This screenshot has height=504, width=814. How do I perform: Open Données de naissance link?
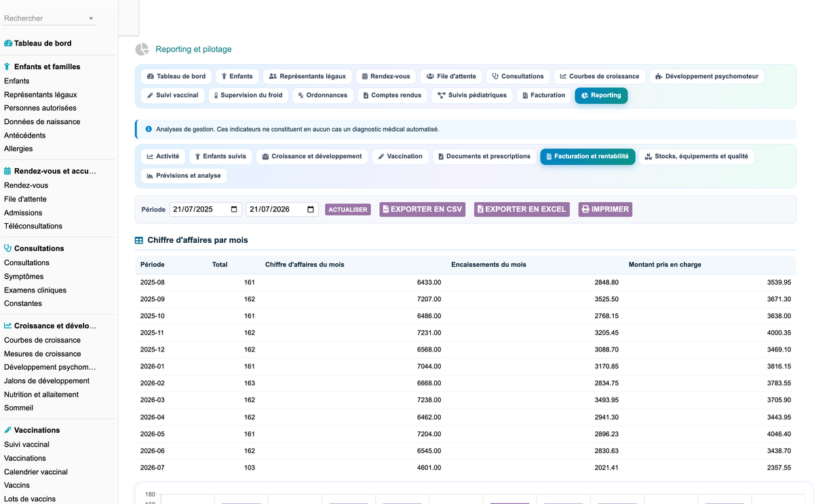tap(42, 121)
